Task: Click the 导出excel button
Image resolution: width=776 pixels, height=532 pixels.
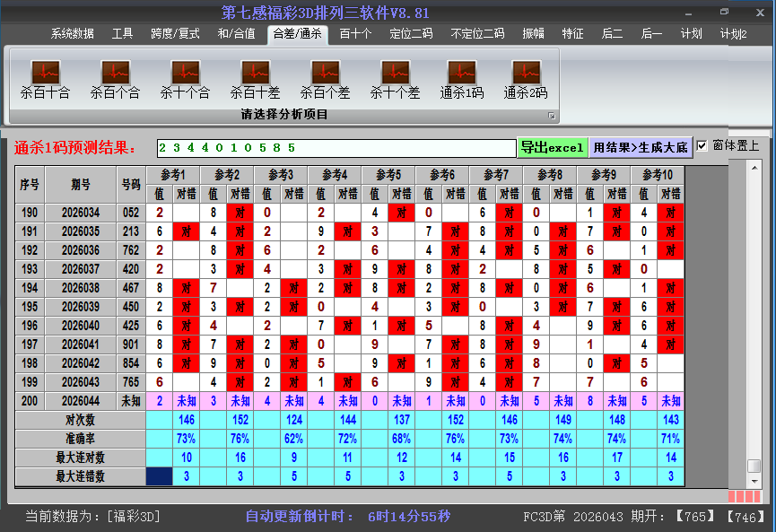Action: pyautogui.click(x=552, y=146)
